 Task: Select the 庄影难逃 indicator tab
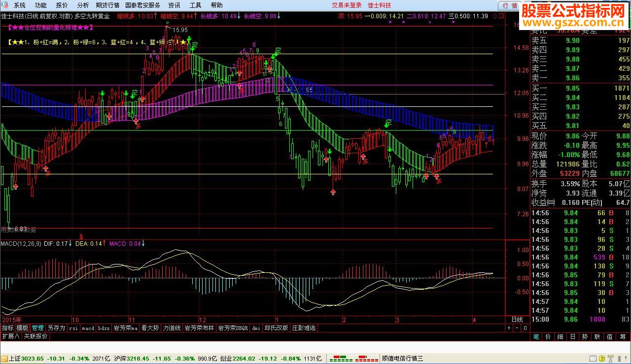coord(304,328)
